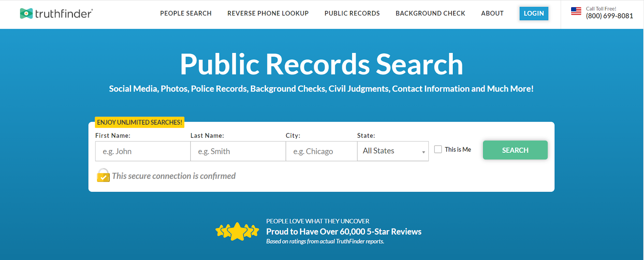Open the Background Check menu
The width and height of the screenshot is (644, 260).
(x=430, y=13)
